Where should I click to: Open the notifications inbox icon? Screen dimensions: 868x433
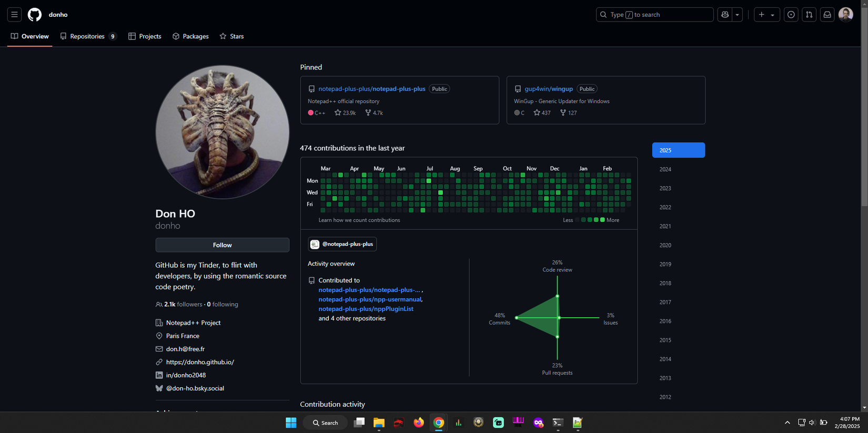pyautogui.click(x=827, y=15)
